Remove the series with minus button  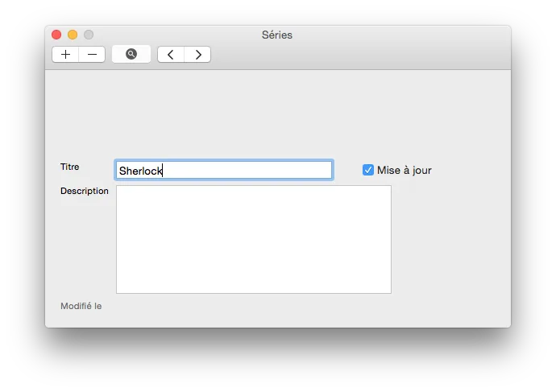click(x=92, y=55)
